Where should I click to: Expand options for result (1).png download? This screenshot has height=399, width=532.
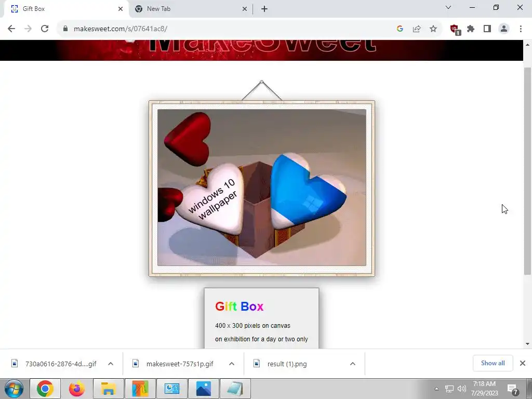(353, 364)
